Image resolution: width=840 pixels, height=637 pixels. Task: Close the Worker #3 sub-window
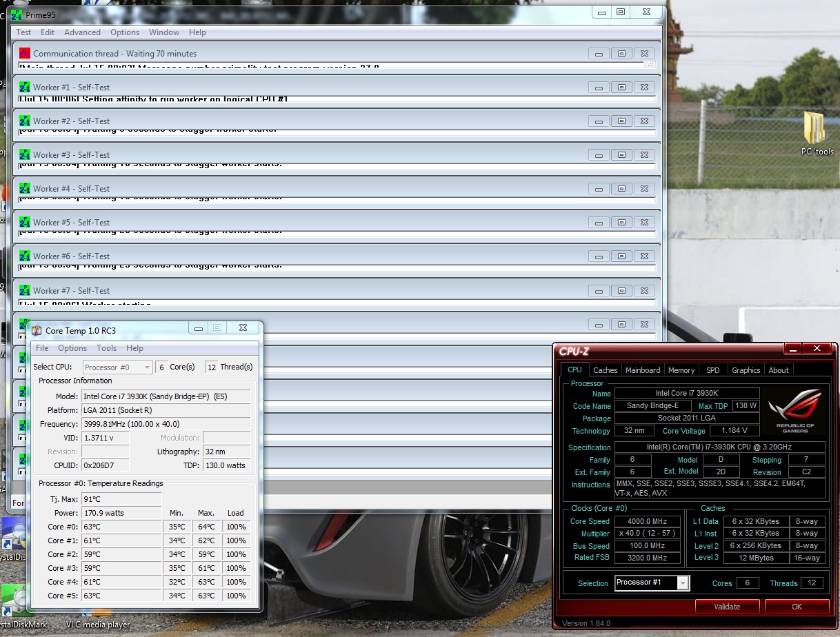(644, 155)
